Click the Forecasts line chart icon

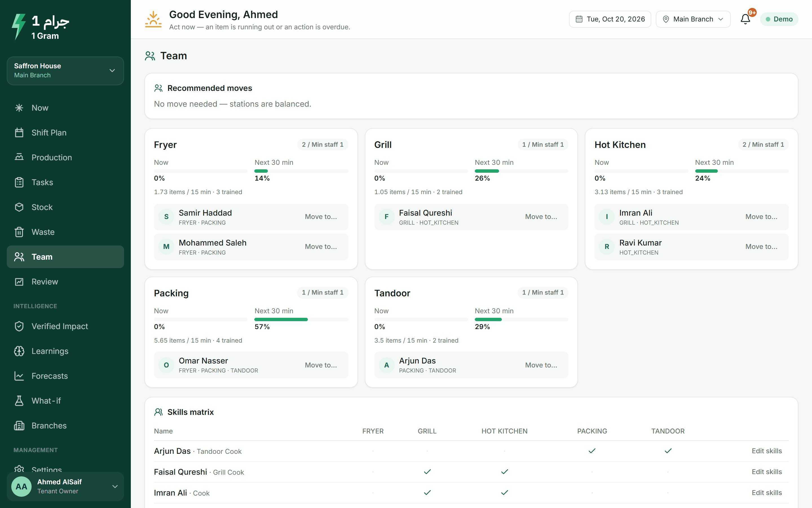point(19,376)
